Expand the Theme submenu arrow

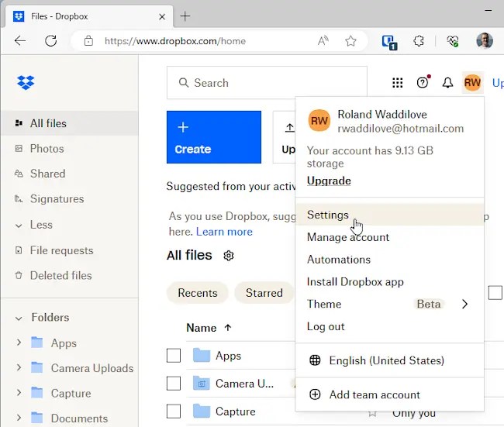tap(464, 304)
